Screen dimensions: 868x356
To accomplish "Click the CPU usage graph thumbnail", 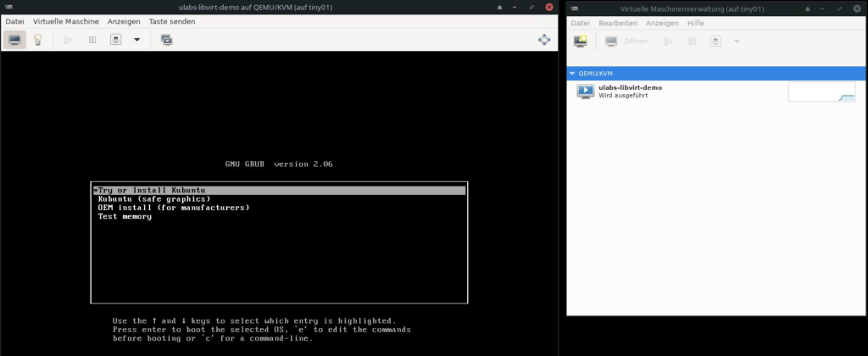I will tap(821, 92).
